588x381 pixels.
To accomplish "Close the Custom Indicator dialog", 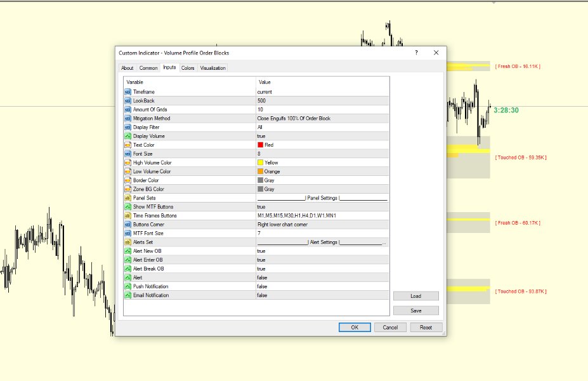I will click(x=436, y=53).
